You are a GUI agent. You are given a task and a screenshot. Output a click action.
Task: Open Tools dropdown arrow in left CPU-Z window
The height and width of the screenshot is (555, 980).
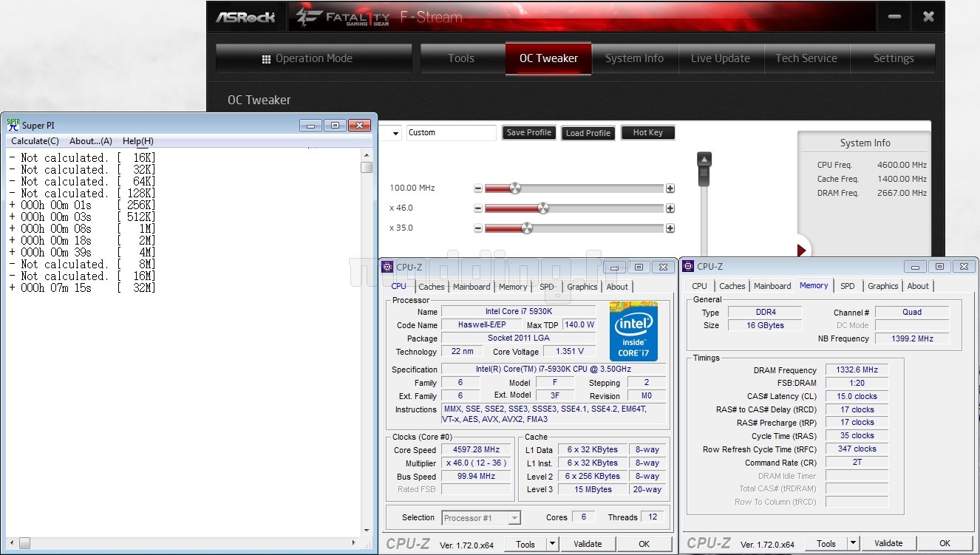click(552, 544)
